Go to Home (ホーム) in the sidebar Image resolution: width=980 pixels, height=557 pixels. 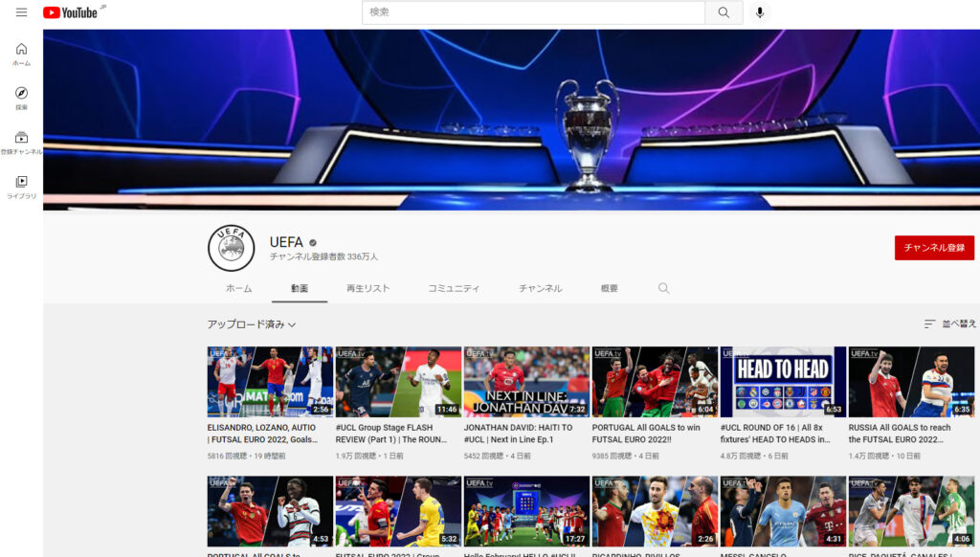[x=21, y=55]
